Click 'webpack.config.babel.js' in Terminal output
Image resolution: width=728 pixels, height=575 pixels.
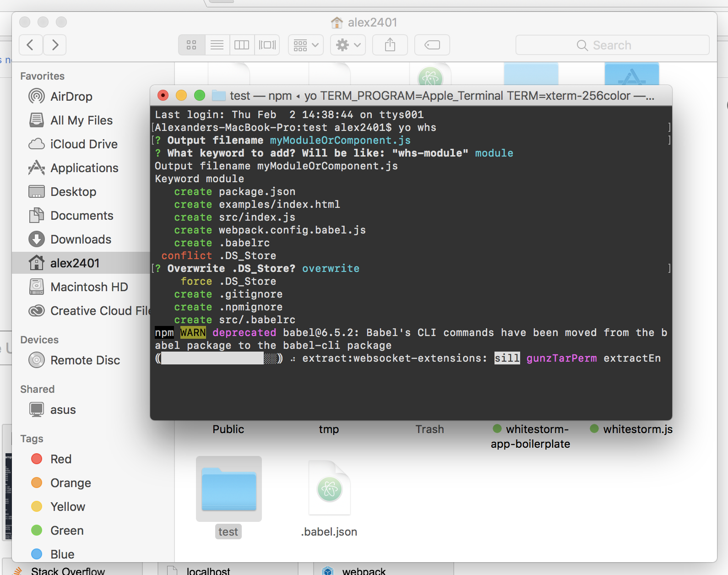tap(292, 230)
